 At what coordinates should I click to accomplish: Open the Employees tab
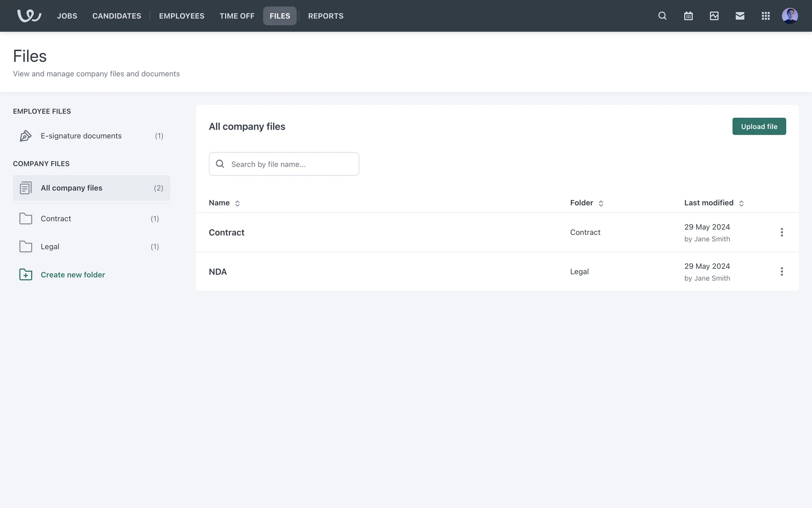click(x=181, y=16)
